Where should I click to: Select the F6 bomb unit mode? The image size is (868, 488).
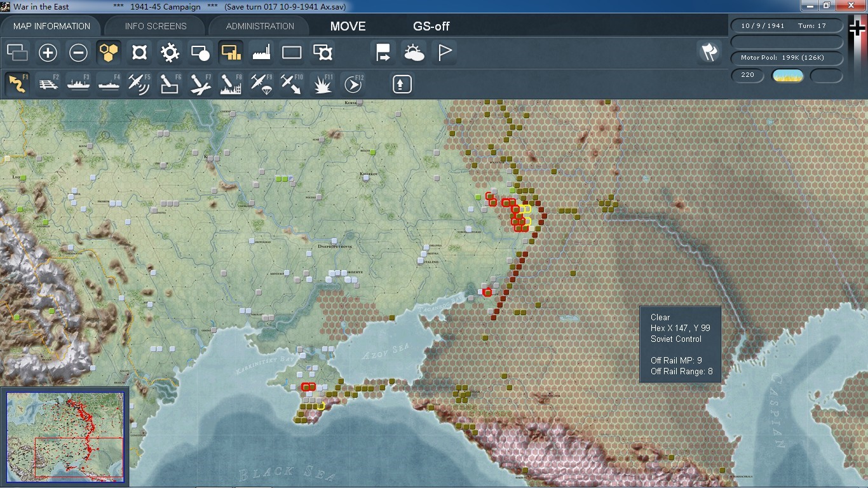tap(170, 84)
